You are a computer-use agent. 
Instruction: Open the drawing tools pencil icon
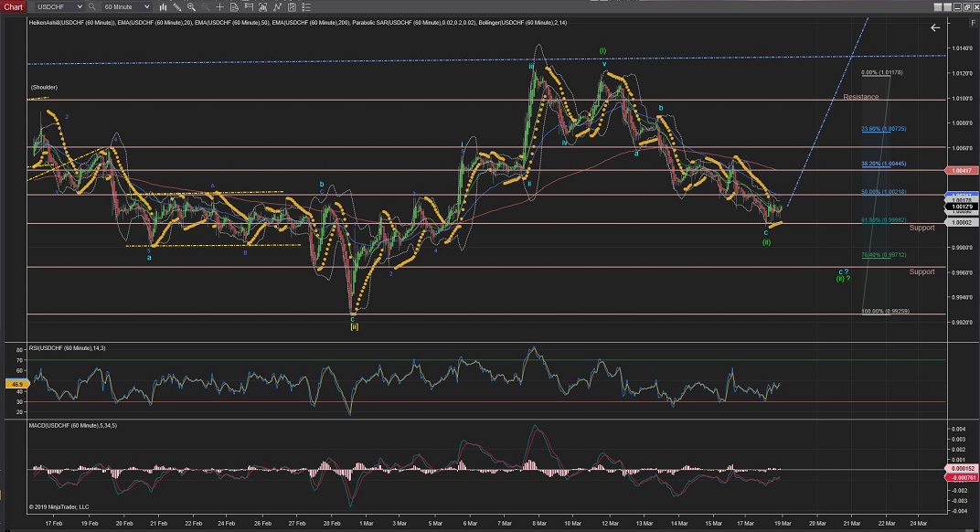[177, 6]
